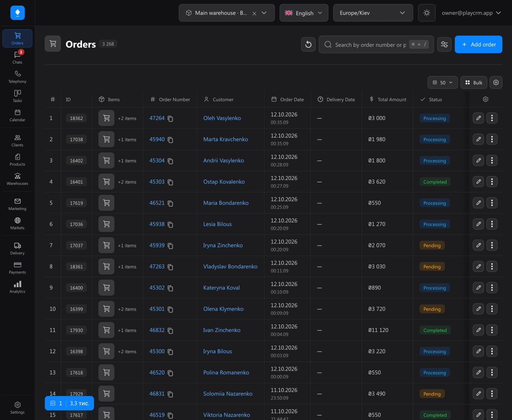
Task: Enable Bulk selection mode
Action: 474,83
